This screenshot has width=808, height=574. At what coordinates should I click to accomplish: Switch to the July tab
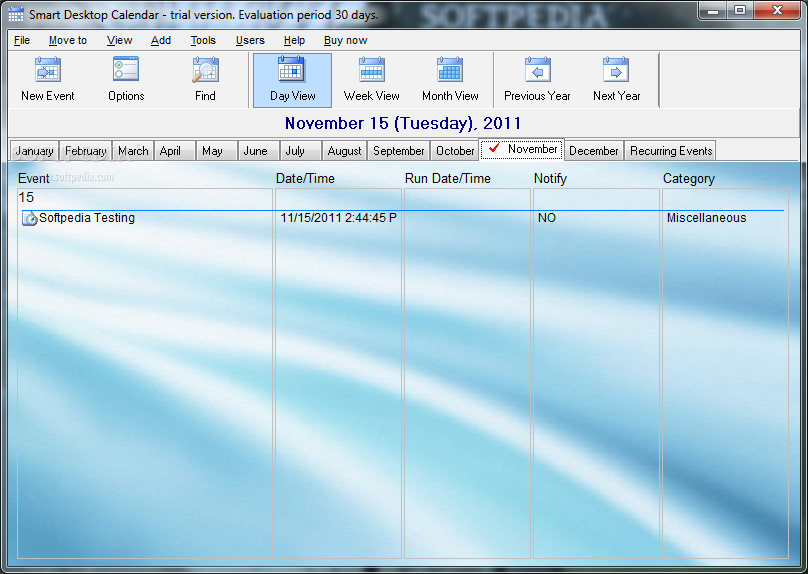click(x=300, y=151)
